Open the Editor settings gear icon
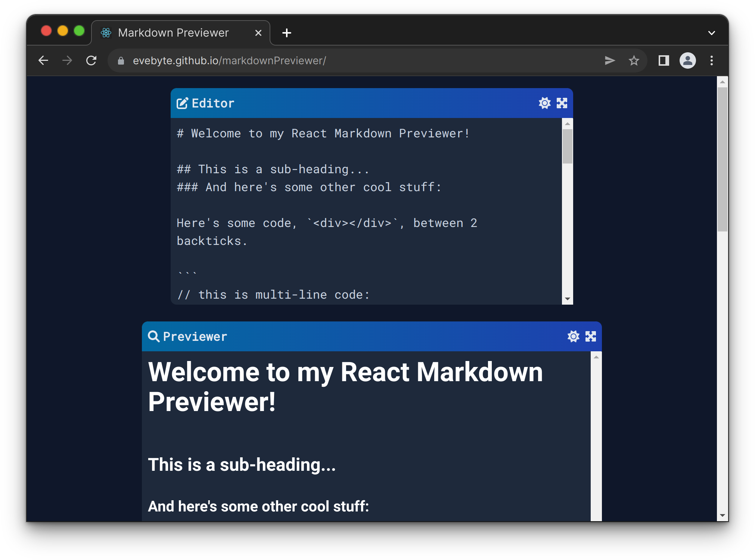This screenshot has width=755, height=560. click(x=544, y=103)
